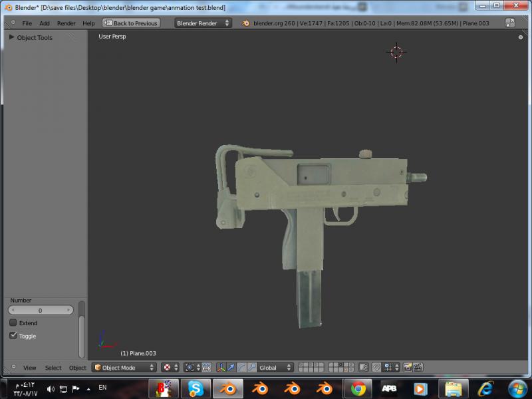The image size is (532, 399).
Task: Select the translate manipulator arrow
Action: (231, 368)
